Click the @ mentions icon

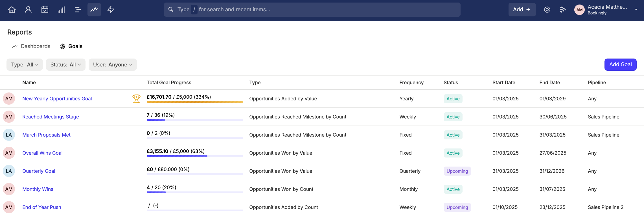547,10
